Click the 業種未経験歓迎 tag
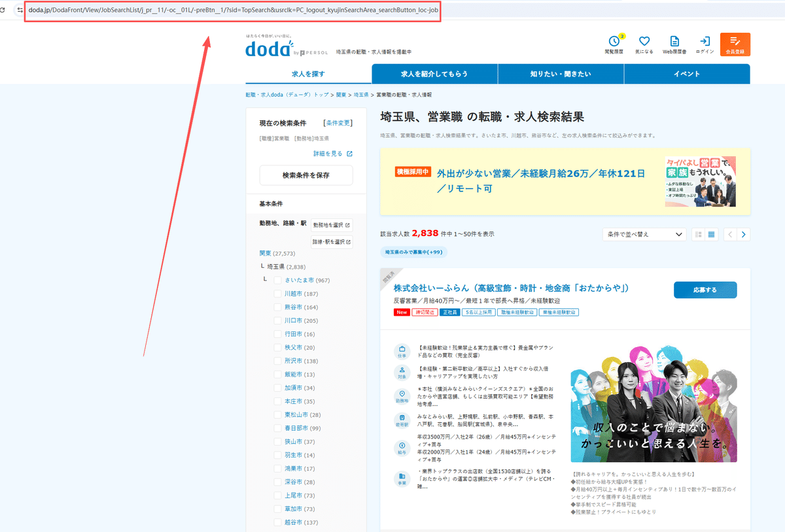Viewport: 785px width, 532px height. 559,312
